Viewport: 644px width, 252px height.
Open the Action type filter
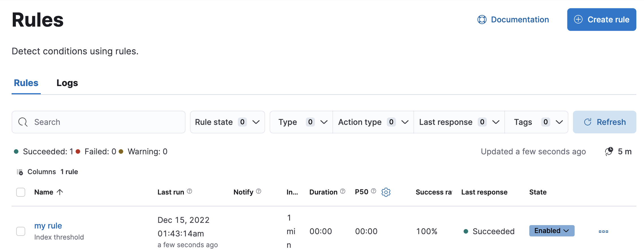point(373,122)
